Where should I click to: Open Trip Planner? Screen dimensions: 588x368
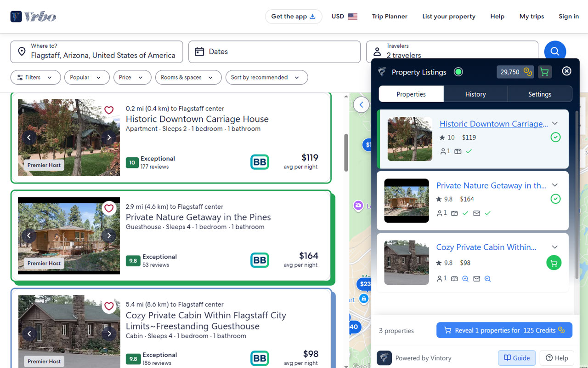(x=390, y=17)
